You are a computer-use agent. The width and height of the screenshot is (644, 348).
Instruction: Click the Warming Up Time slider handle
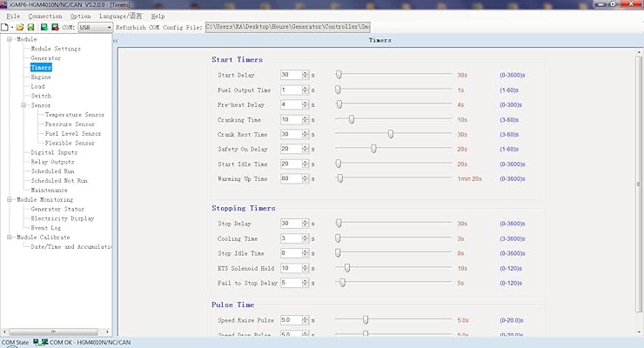pos(340,178)
